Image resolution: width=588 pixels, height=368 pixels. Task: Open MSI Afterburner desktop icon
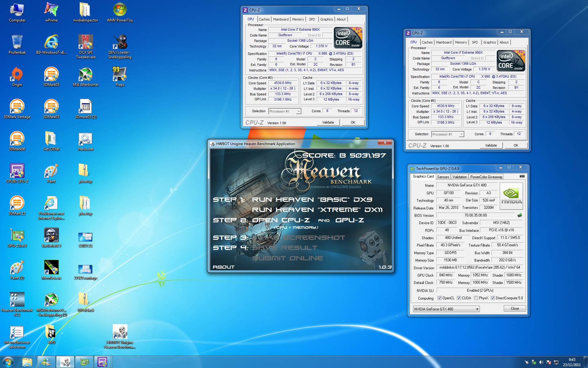click(86, 77)
